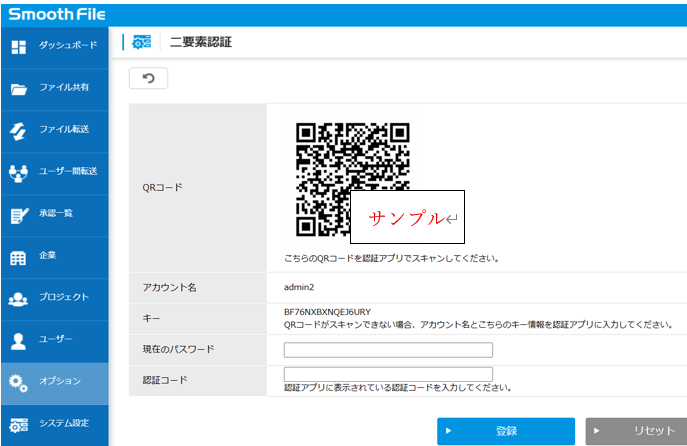Screen dimensions: 687x446
Task: Click the two-factor auth header gear icon
Action: [x=142, y=42]
